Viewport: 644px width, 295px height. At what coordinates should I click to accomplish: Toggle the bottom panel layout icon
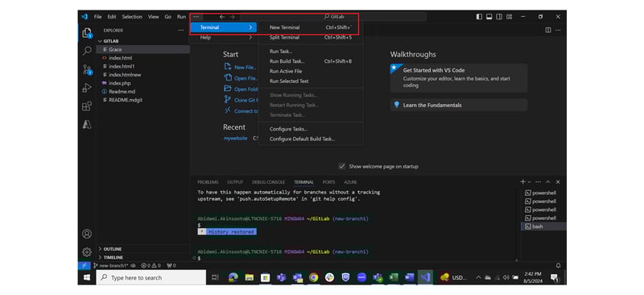tap(489, 17)
